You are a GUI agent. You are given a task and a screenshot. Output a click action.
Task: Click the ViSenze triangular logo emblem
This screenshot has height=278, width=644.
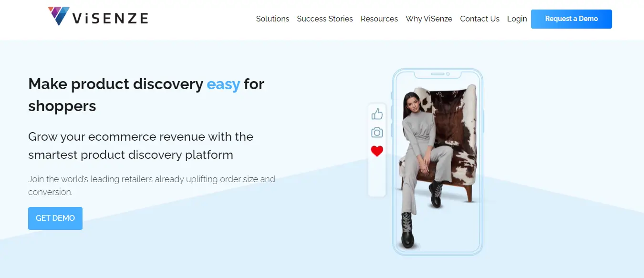[59, 15]
